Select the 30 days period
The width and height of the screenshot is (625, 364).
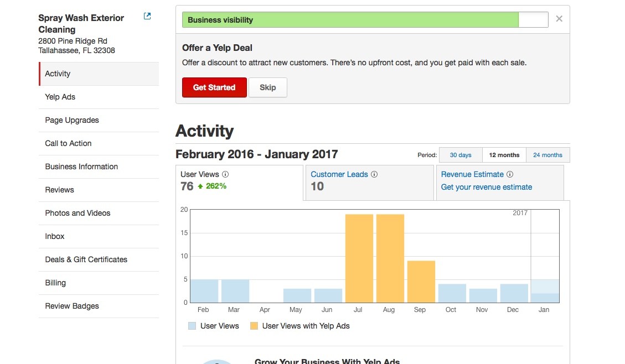(461, 155)
